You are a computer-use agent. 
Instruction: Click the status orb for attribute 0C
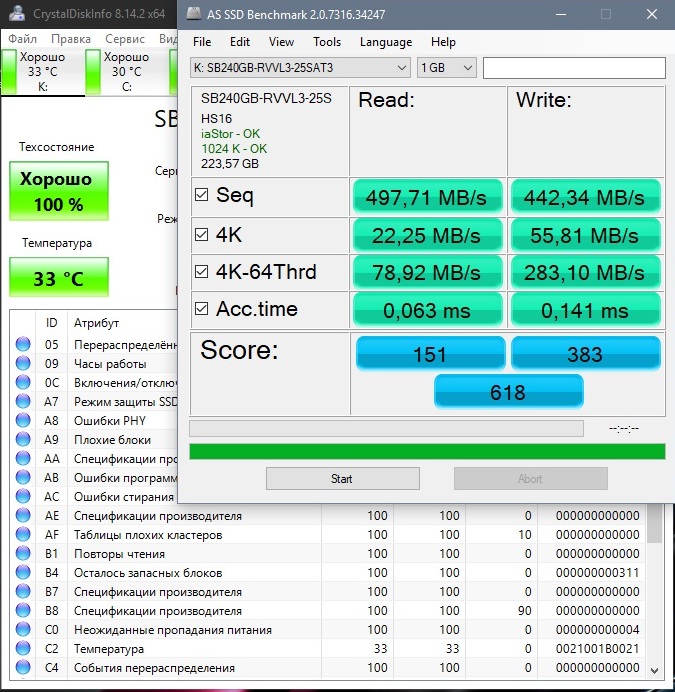click(23, 382)
